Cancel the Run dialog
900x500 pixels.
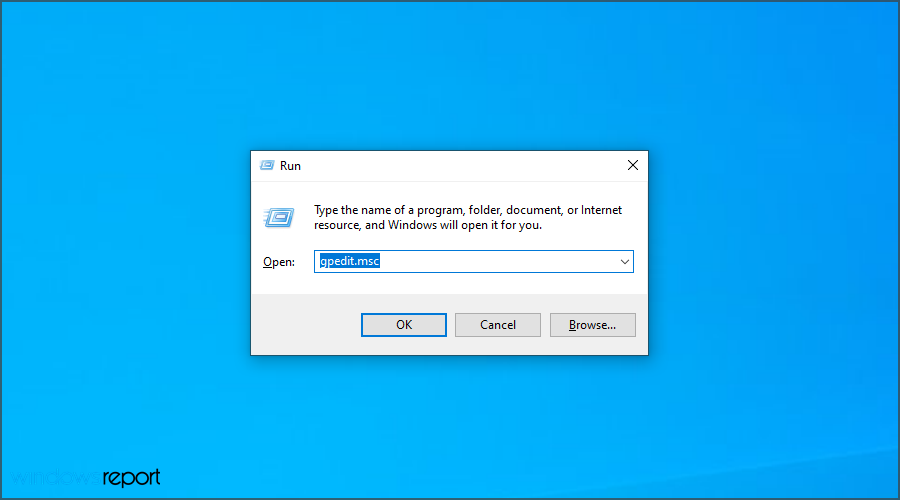pyautogui.click(x=498, y=325)
